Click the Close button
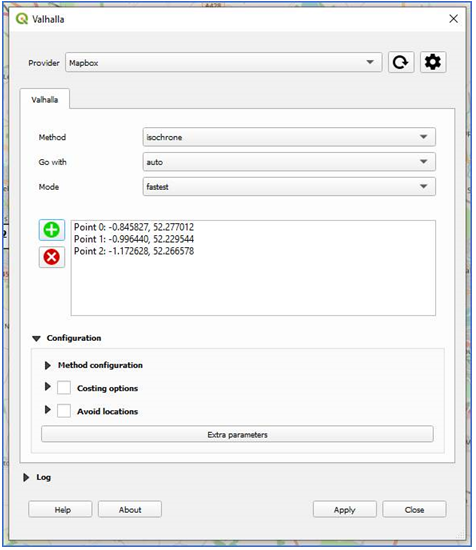Viewport: 476px width, 550px height. (x=414, y=509)
